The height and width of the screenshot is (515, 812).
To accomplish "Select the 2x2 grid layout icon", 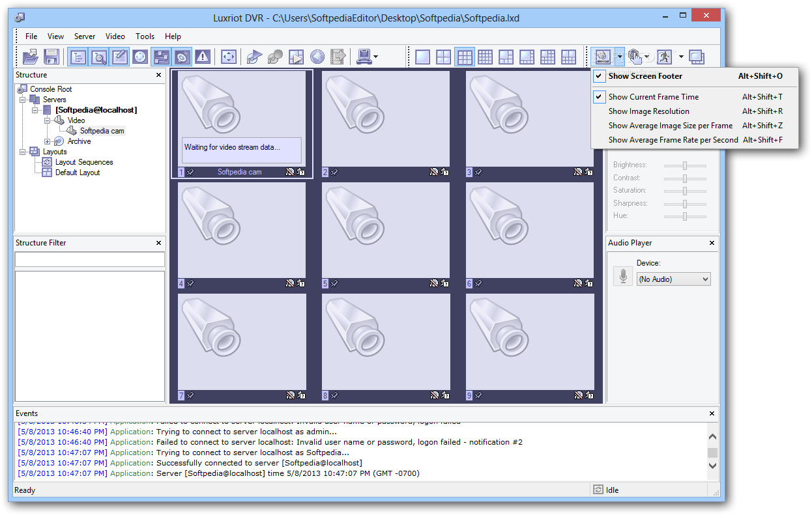I will pyautogui.click(x=444, y=57).
